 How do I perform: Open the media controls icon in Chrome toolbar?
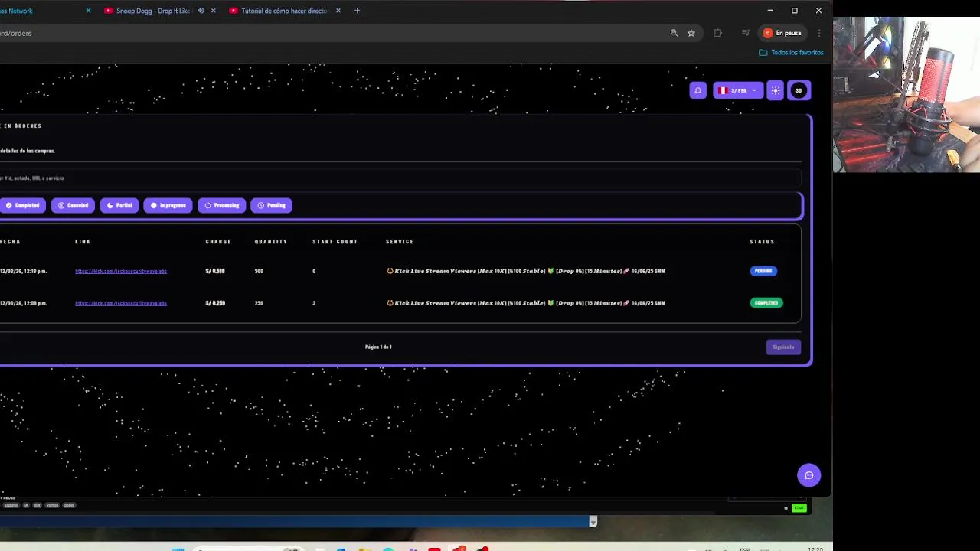(x=746, y=33)
